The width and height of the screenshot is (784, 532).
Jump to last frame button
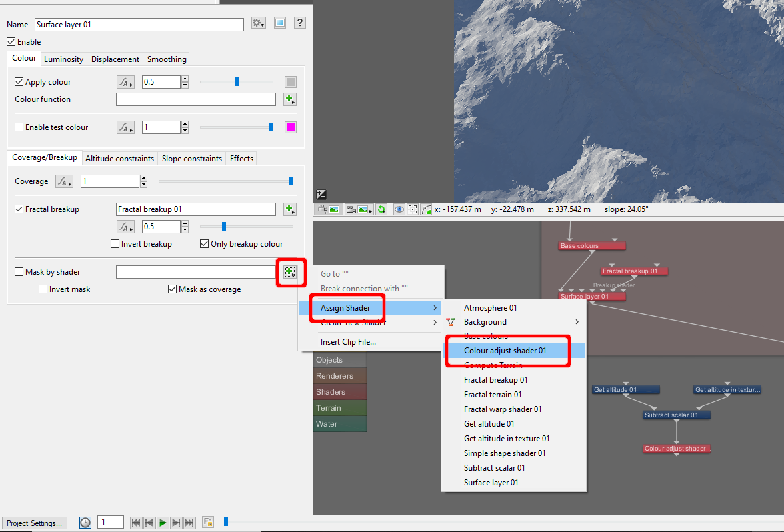189,523
